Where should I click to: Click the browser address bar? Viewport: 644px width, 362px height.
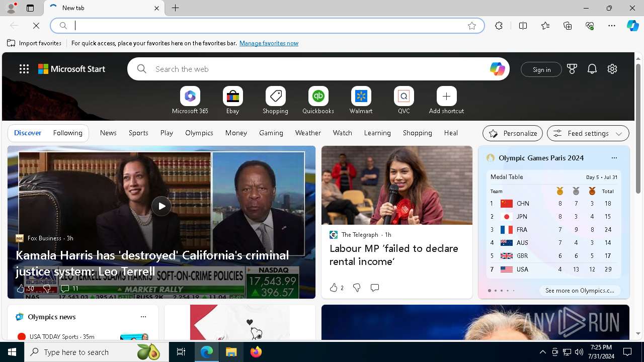pyautogui.click(x=267, y=26)
